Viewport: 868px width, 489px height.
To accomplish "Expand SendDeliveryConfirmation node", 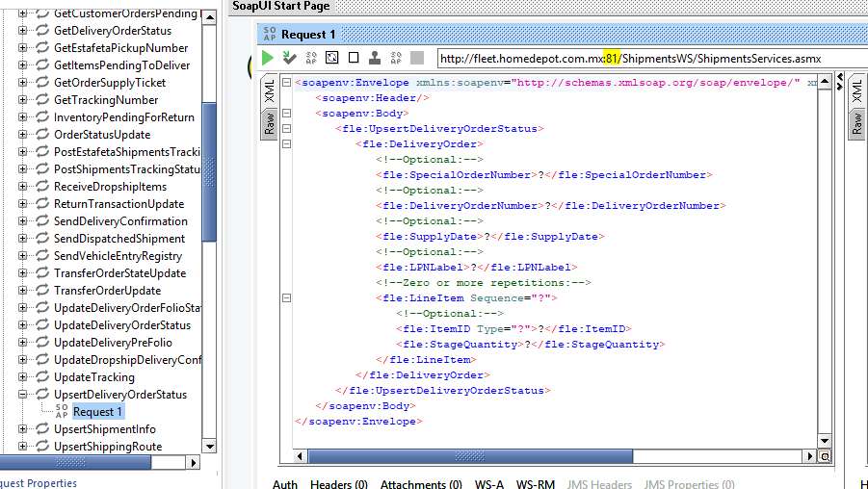I will 23,221.
